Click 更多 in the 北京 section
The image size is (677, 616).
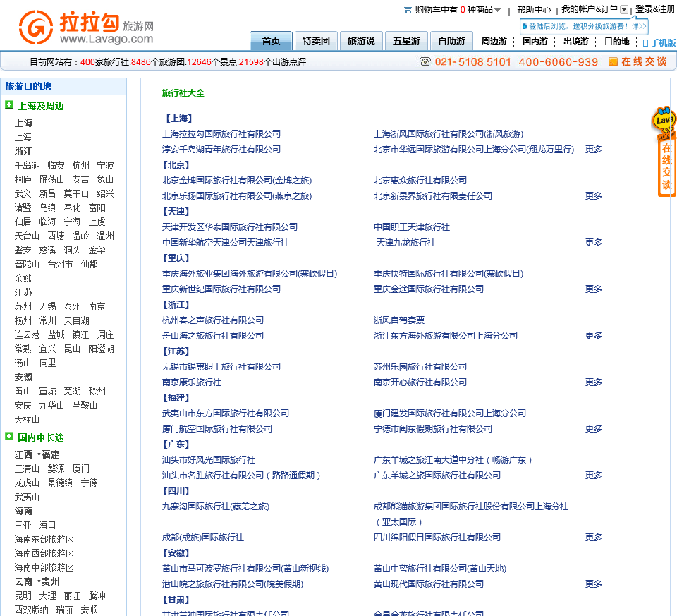[x=594, y=196]
